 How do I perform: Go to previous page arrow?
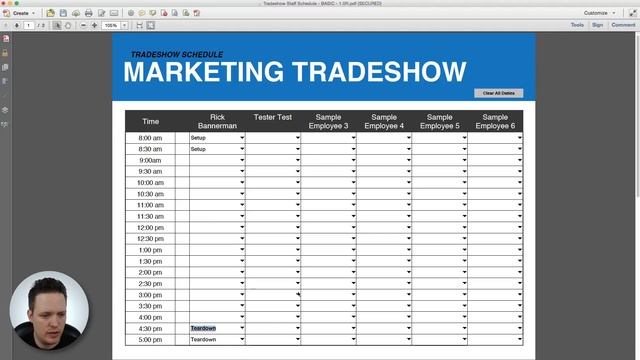(6, 25)
